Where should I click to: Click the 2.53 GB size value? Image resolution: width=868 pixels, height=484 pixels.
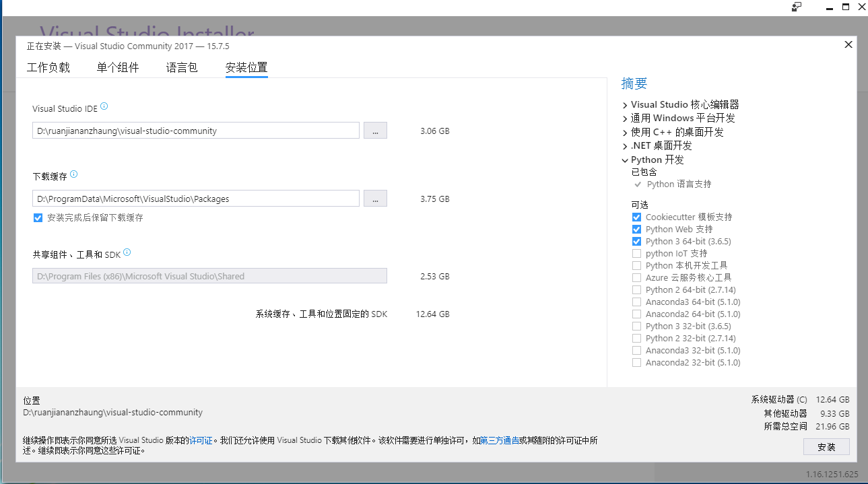[x=434, y=276]
